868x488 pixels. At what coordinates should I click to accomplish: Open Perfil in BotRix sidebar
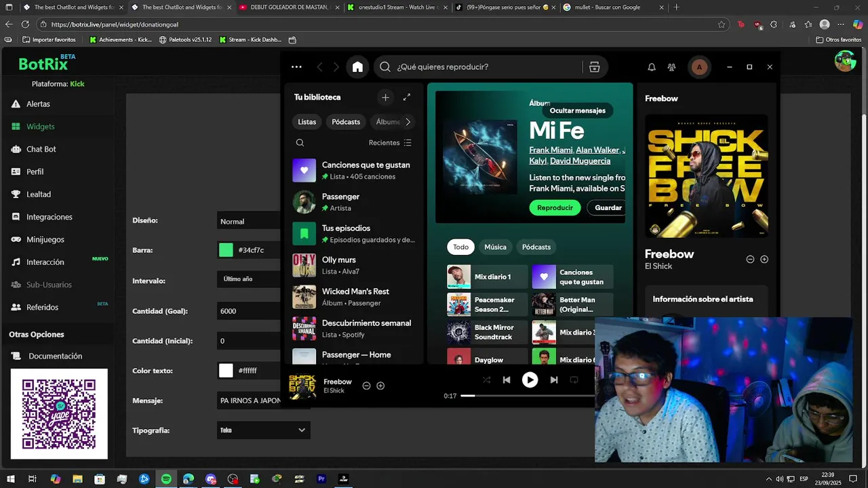[35, 171]
